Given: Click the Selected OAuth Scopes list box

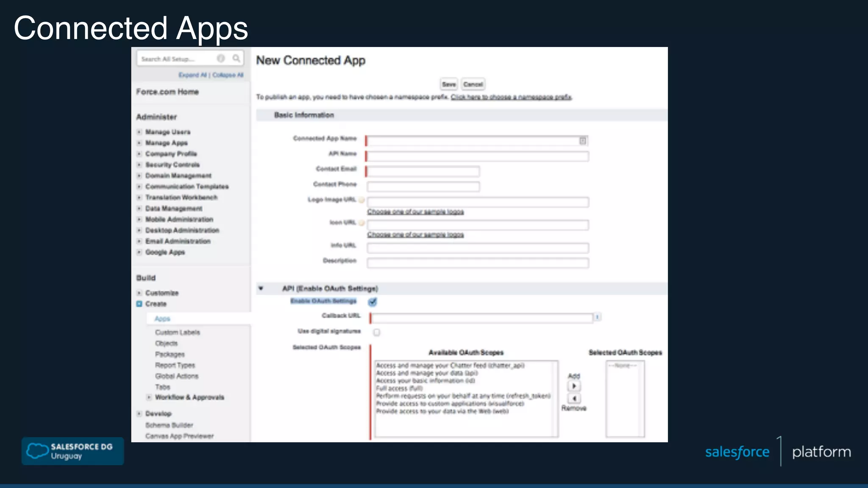Looking at the screenshot, I should [x=625, y=399].
